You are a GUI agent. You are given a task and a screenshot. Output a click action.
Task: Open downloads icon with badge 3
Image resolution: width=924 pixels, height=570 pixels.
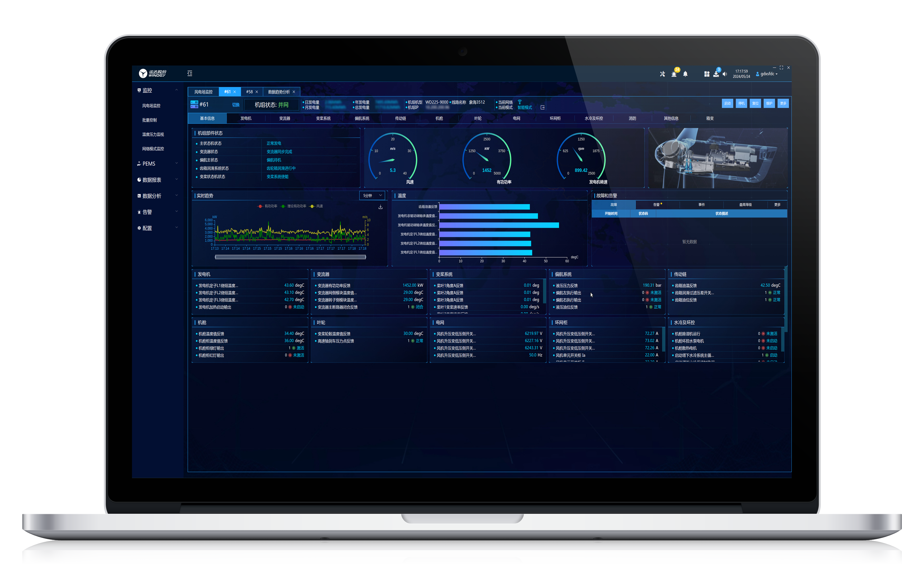coord(716,74)
